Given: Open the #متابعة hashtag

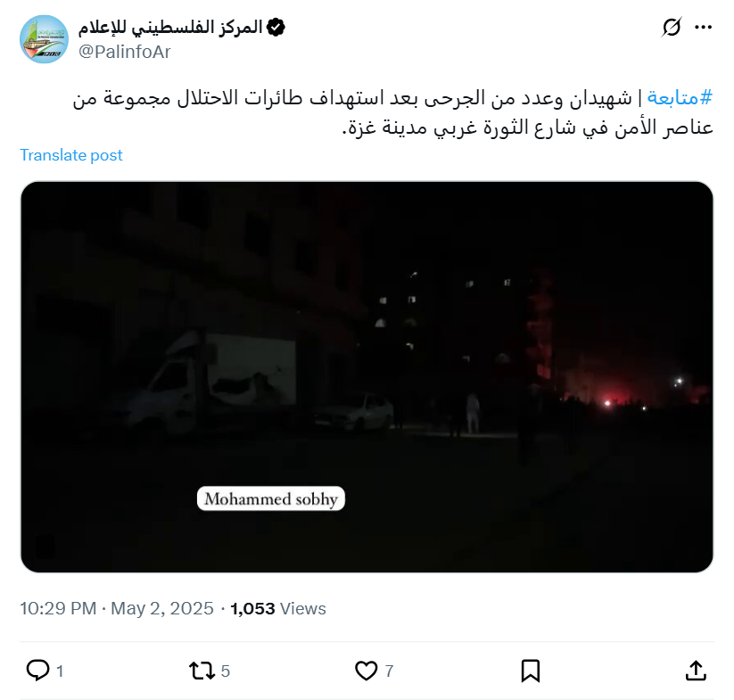Looking at the screenshot, I should (x=680, y=98).
